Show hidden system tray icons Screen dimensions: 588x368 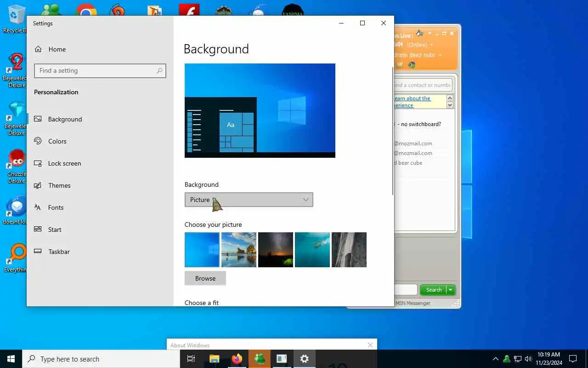pos(495,359)
